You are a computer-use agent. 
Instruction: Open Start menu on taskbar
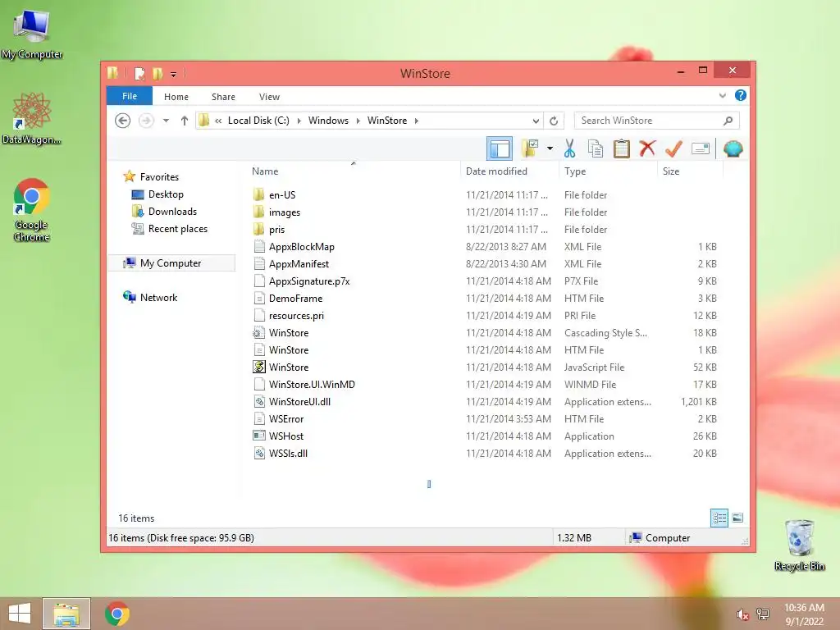[20, 614]
